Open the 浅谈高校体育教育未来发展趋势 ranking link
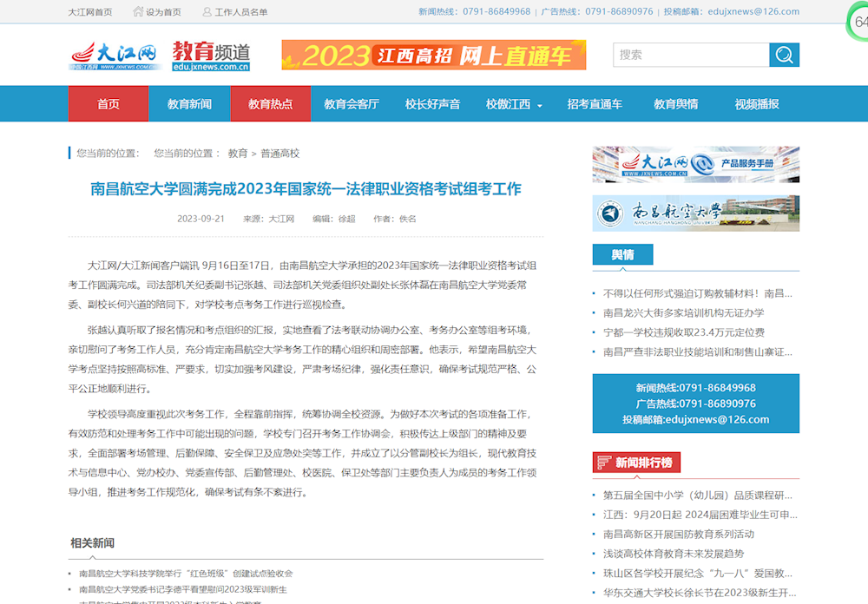Image resolution: width=868 pixels, height=604 pixels. [673, 554]
